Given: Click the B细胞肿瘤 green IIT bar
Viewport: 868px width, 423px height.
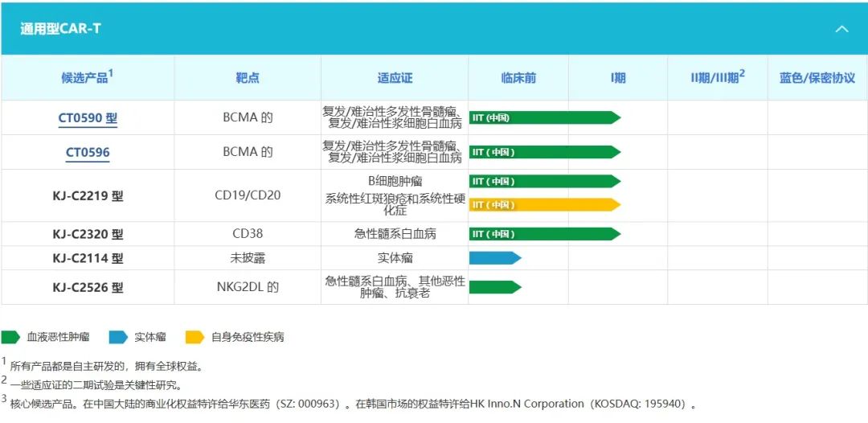Looking at the screenshot, I should point(544,181).
